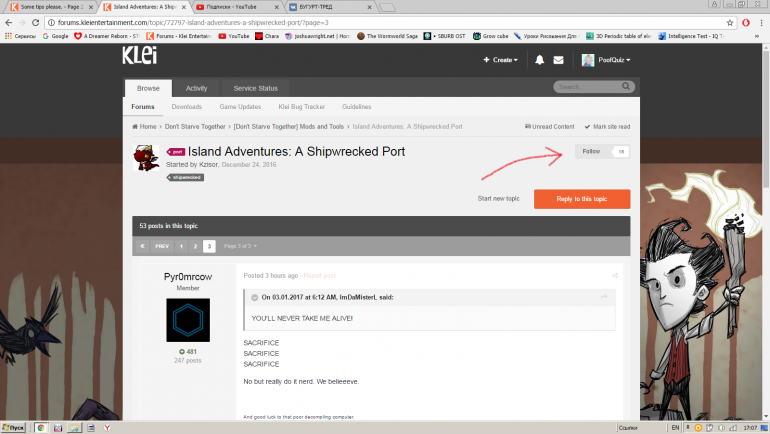Collapse the ImDaMisterL quote toggle
The image size is (770, 434).
(254, 298)
